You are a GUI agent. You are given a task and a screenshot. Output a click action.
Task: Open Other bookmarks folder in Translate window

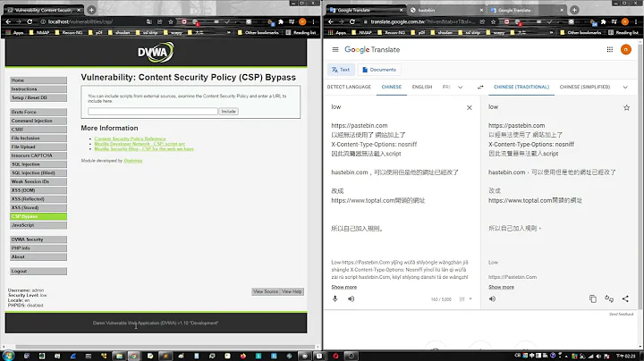point(580,32)
